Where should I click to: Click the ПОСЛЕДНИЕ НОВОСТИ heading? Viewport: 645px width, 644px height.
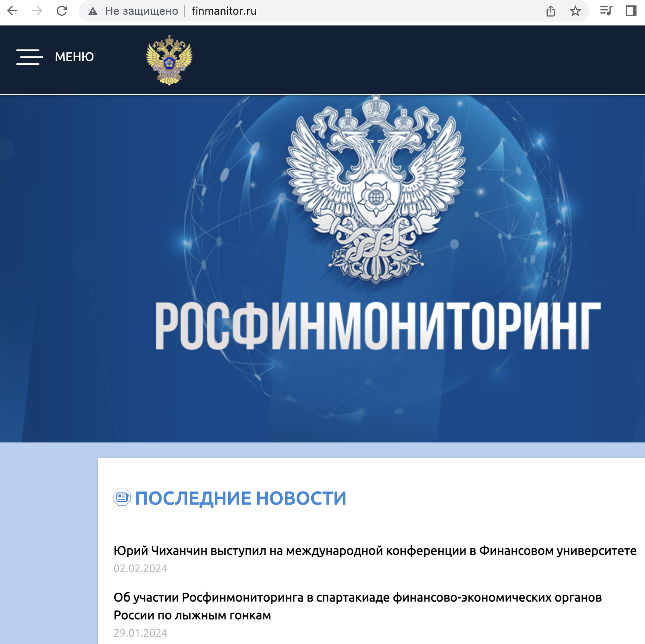pyautogui.click(x=241, y=498)
